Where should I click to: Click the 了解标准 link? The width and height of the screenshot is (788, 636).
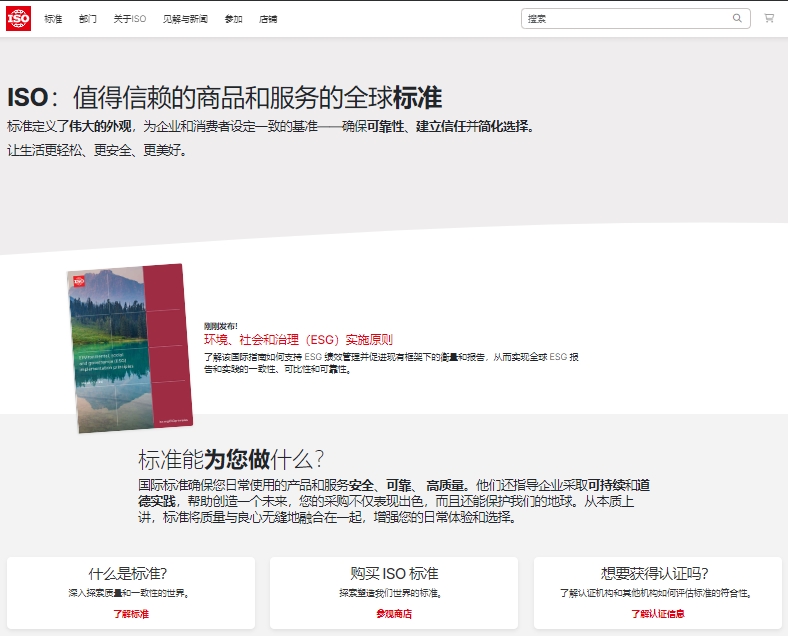(131, 613)
